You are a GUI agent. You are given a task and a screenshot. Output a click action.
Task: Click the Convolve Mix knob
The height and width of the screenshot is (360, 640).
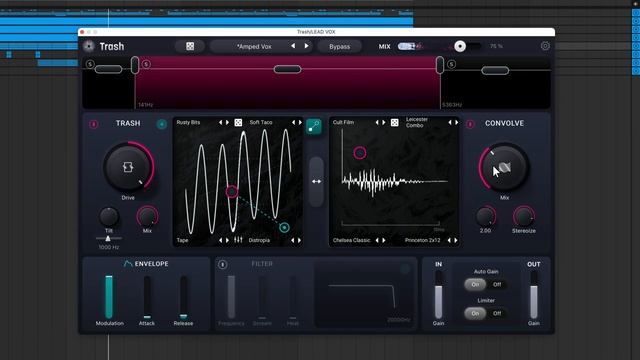coord(504,167)
